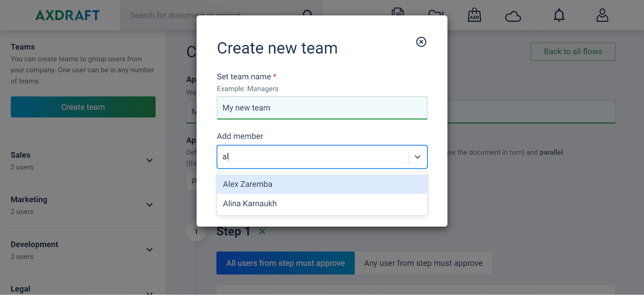
Task: Expand the Sales team chevron
Action: (x=150, y=160)
